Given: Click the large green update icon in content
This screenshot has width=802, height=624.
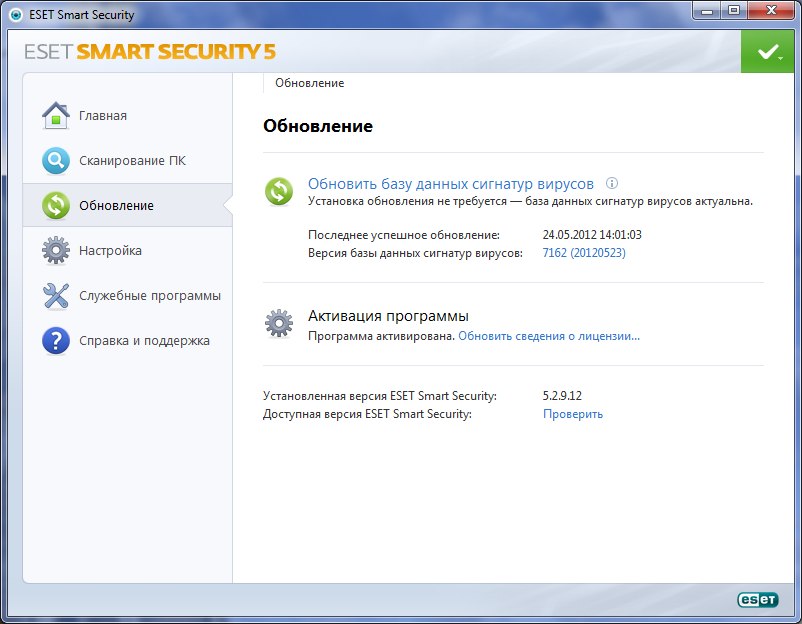Looking at the screenshot, I should tap(279, 191).
